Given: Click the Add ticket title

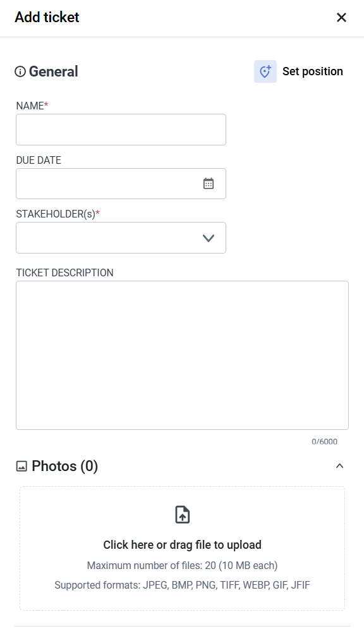Looking at the screenshot, I should point(47,17).
